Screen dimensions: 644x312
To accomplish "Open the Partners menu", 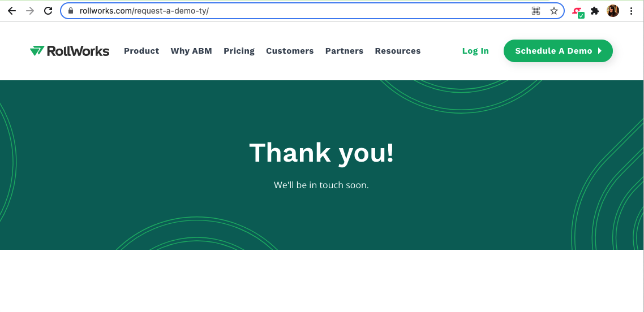I will click(344, 51).
